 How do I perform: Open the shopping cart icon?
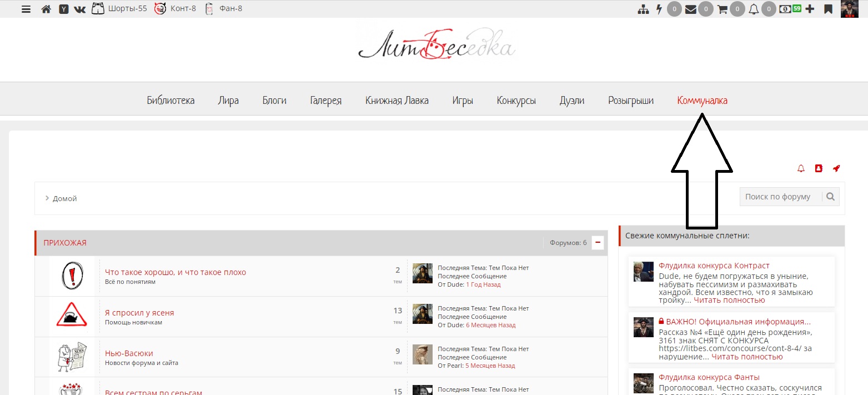[722, 9]
